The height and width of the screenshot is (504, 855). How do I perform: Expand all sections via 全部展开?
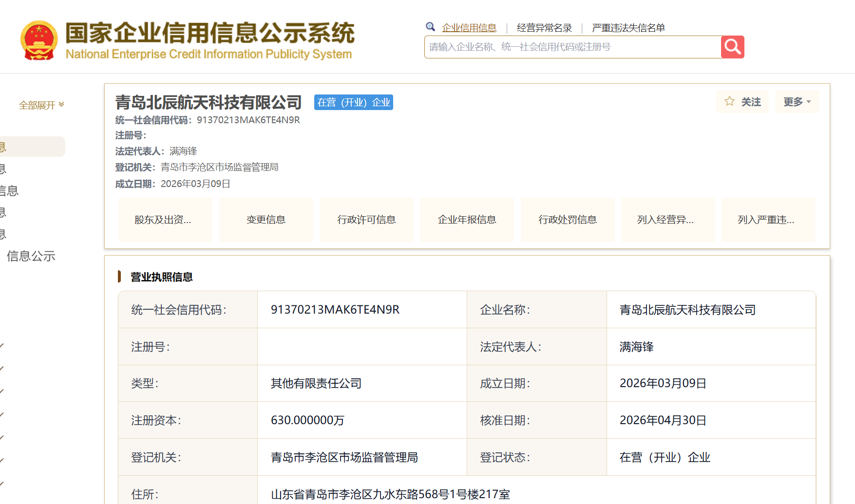point(41,105)
